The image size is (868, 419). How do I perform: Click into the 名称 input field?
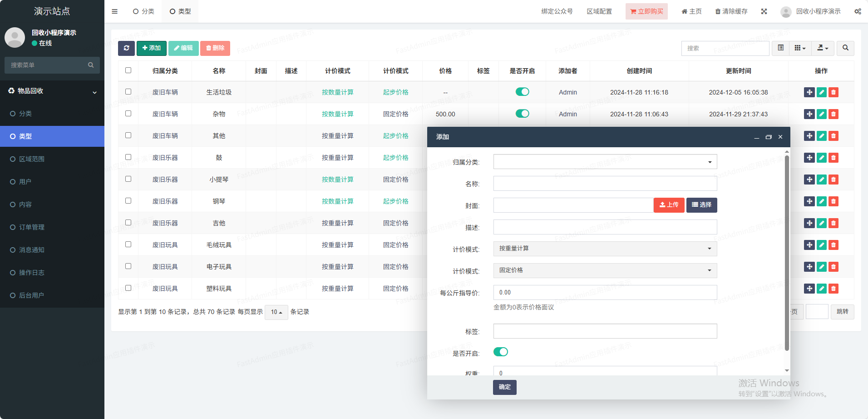605,184
